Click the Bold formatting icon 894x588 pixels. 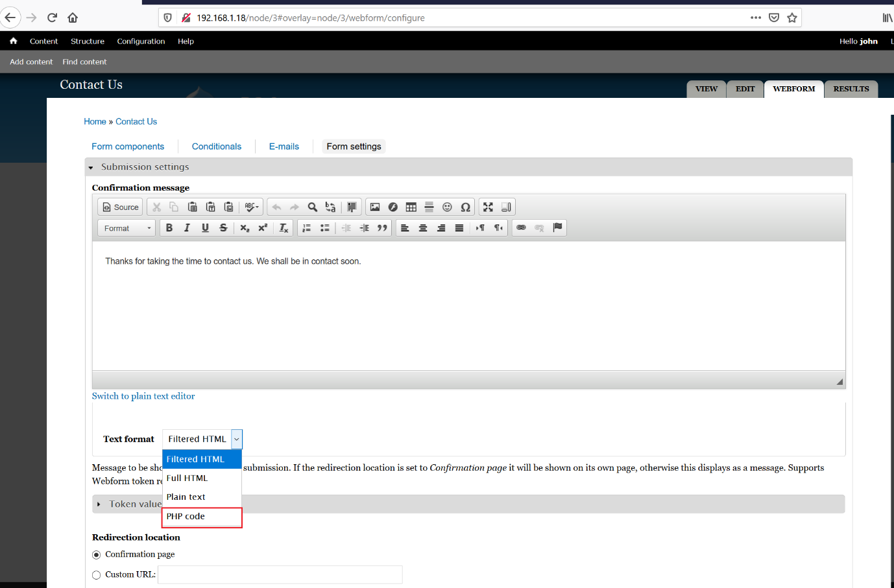[x=169, y=228]
